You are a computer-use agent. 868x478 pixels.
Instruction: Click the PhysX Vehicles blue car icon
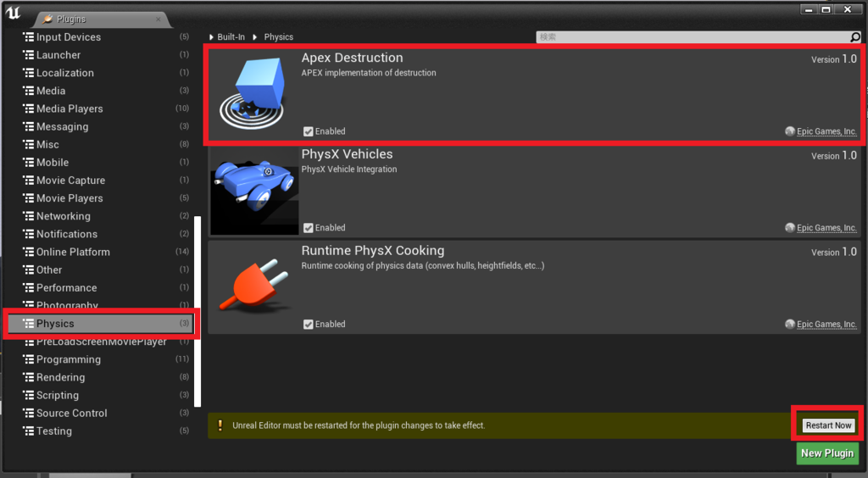point(254,189)
